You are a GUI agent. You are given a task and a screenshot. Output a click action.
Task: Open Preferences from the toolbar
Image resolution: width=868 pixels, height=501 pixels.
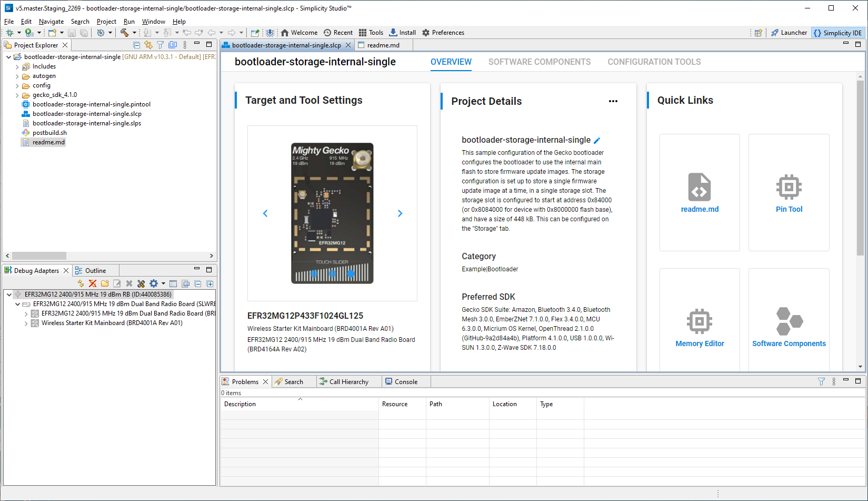(443, 32)
